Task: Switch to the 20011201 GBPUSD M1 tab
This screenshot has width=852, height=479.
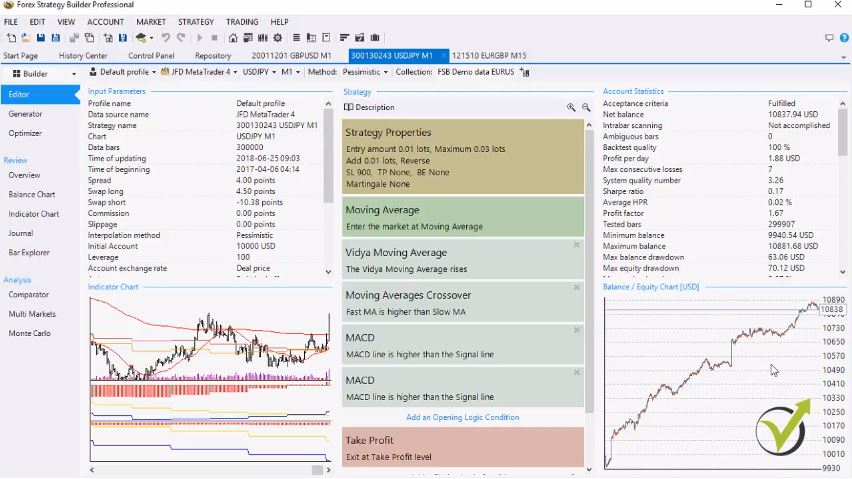Action: point(291,55)
